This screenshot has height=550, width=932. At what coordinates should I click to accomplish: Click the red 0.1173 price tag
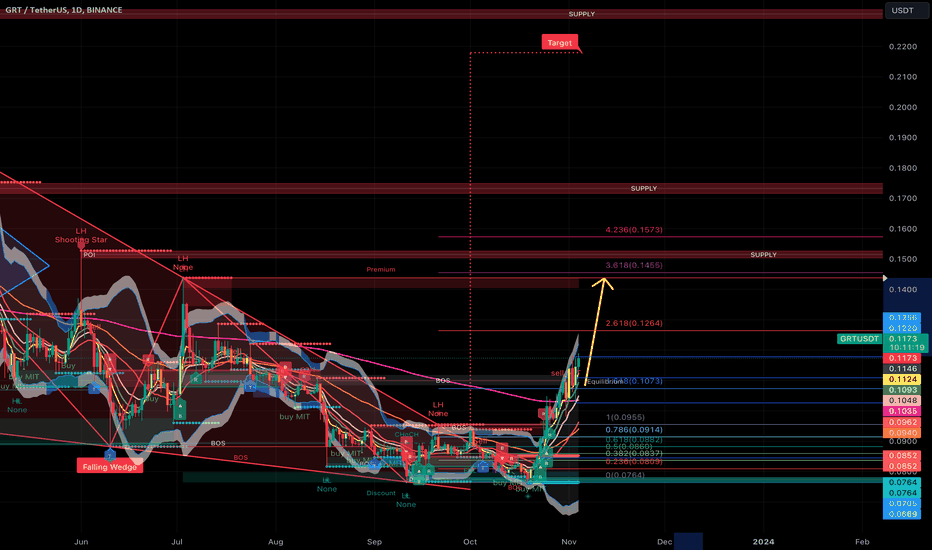point(902,358)
